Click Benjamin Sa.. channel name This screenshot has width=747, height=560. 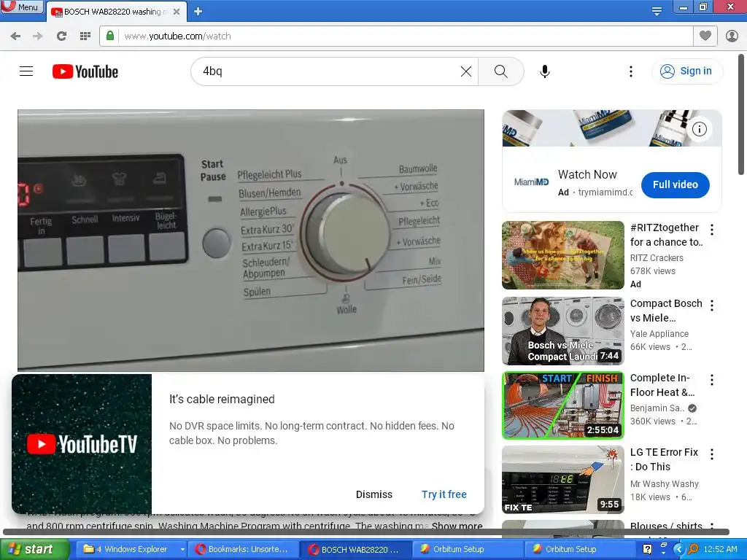[x=657, y=408]
